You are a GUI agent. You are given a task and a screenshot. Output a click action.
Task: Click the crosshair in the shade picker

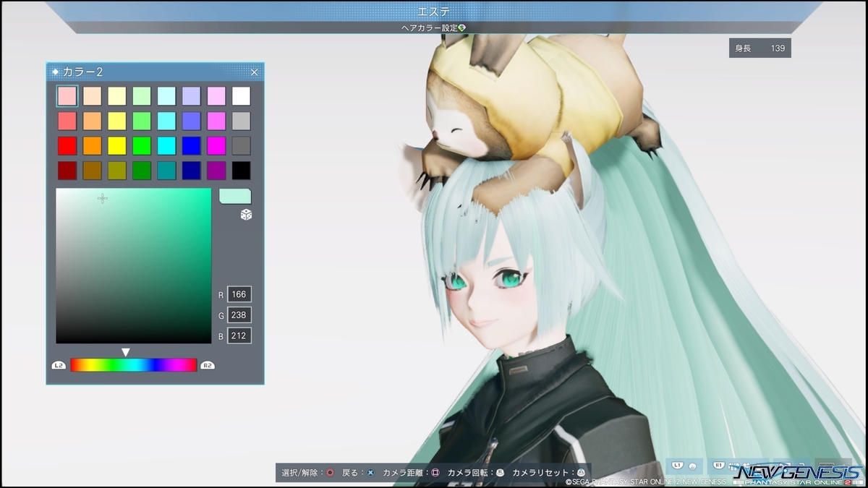103,198
